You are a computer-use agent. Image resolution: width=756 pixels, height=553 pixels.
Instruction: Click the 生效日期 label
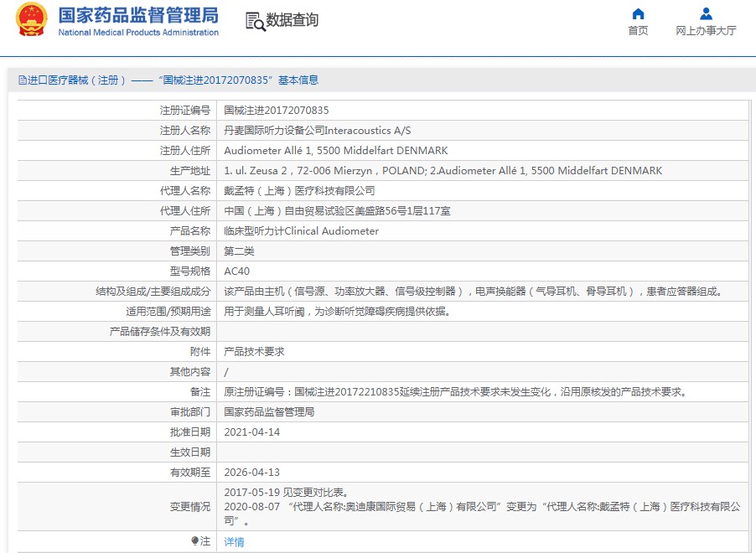[x=190, y=452]
